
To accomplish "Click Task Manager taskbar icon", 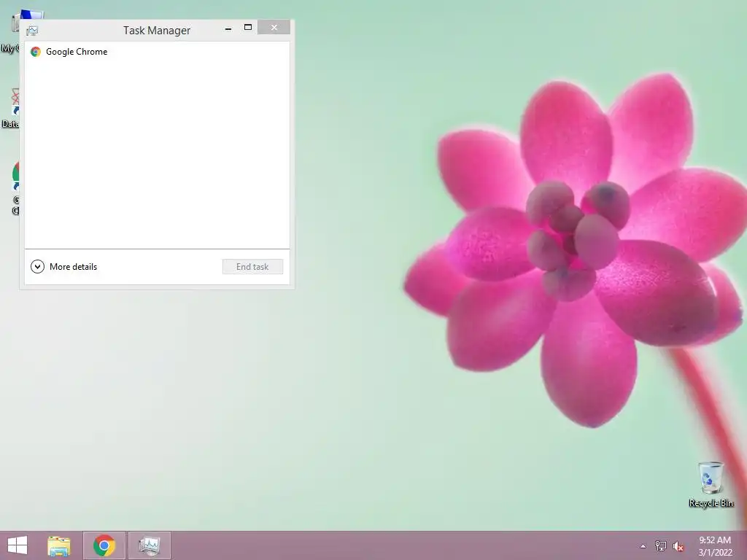I will coord(149,545).
